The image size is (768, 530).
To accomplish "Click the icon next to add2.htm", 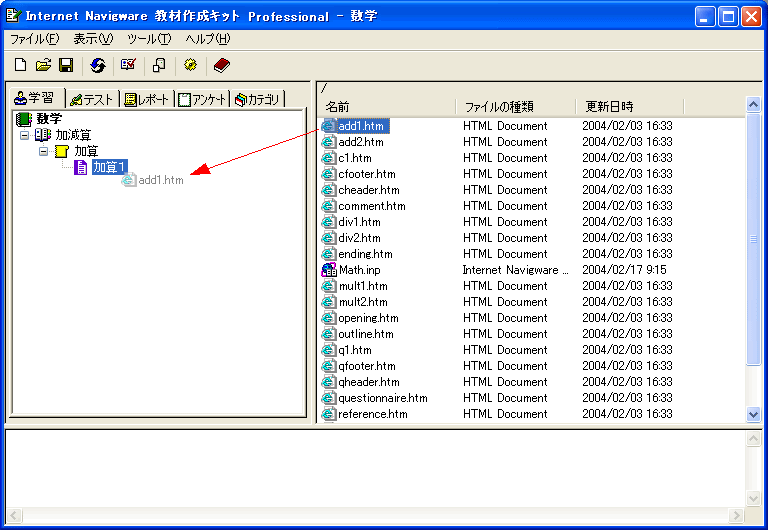I will 328,142.
